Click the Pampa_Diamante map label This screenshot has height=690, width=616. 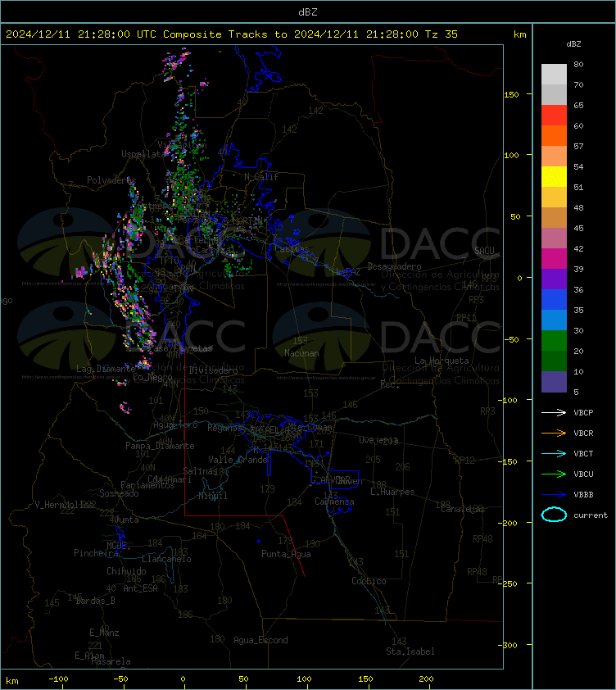(160, 446)
